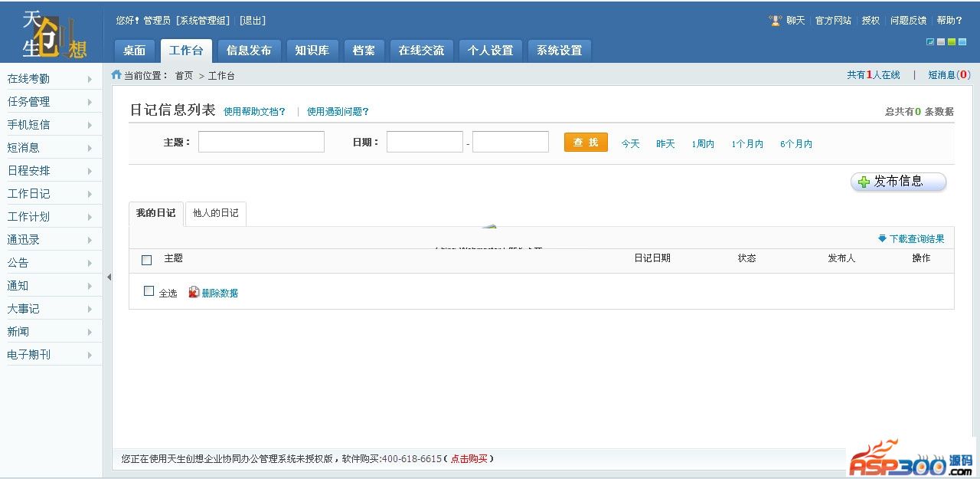Switch to the 他人的日记 tab
This screenshot has height=479, width=980.
coord(216,214)
